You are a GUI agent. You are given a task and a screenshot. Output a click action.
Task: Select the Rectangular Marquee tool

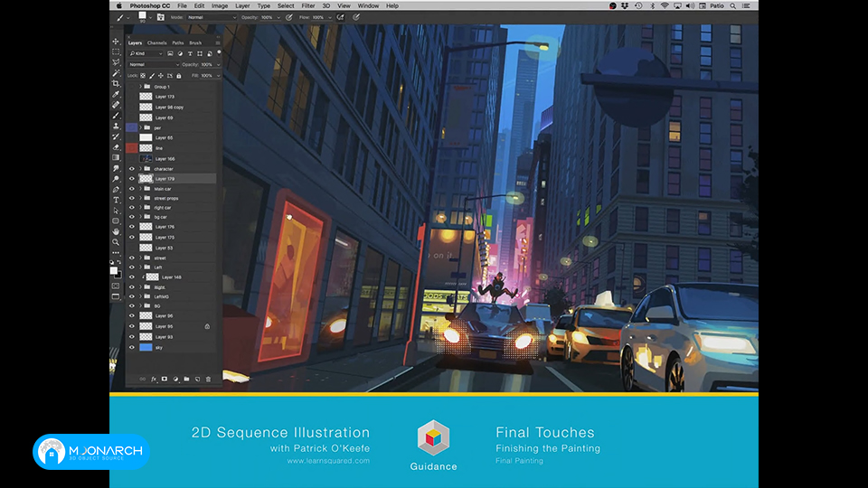point(116,52)
